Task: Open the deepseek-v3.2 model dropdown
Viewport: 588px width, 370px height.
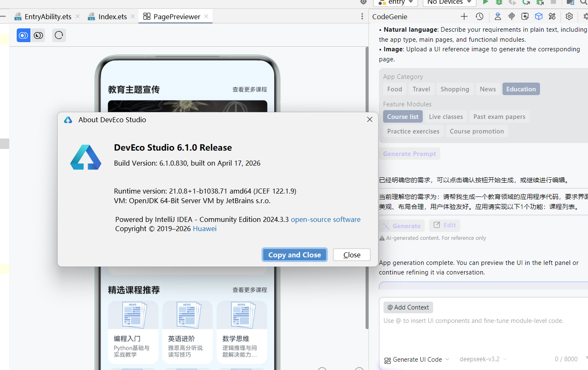Action: [x=483, y=359]
